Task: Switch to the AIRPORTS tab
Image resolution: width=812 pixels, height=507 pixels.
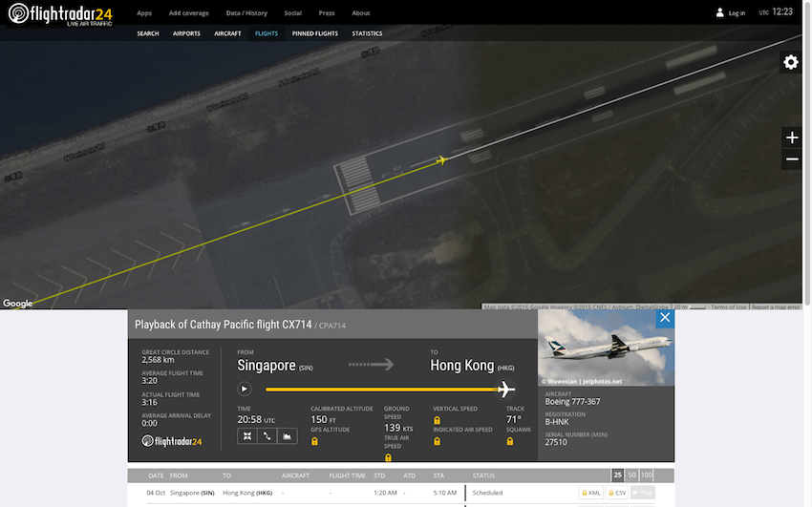Action: pos(186,33)
